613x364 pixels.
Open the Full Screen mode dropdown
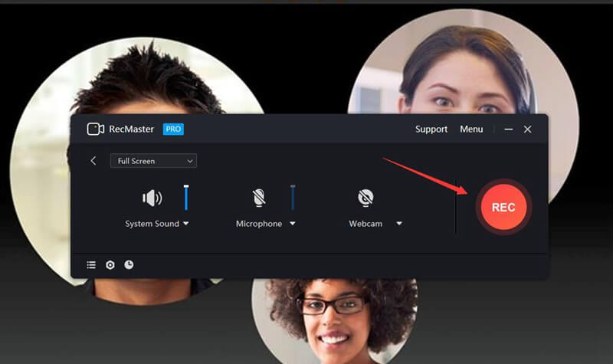(154, 161)
